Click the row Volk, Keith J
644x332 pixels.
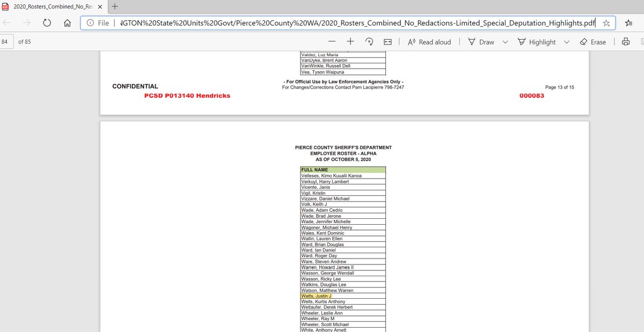tap(343, 204)
